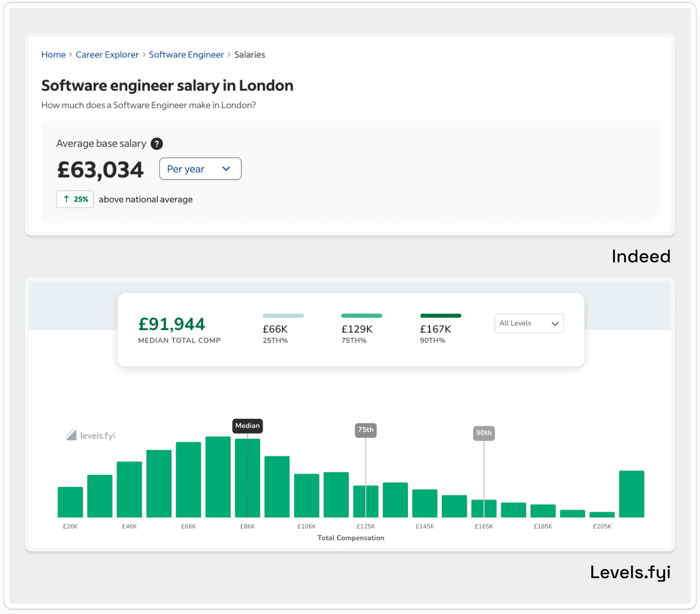
Task: Click the histogram bar above £185K
Action: (x=543, y=511)
